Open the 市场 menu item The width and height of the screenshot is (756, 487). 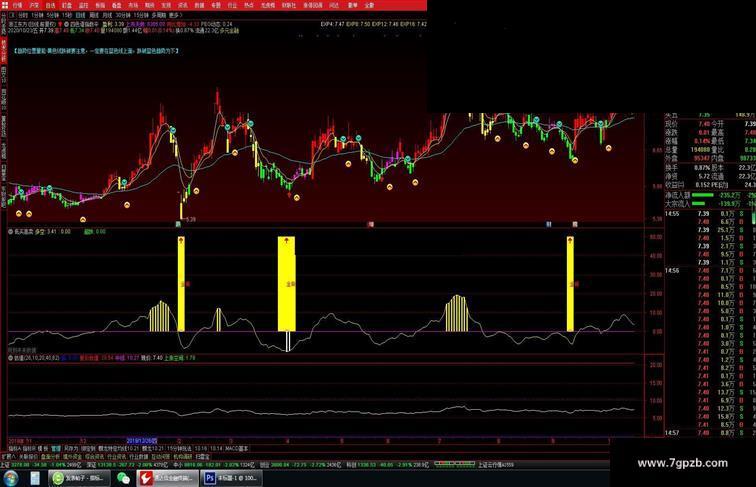click(x=133, y=5)
